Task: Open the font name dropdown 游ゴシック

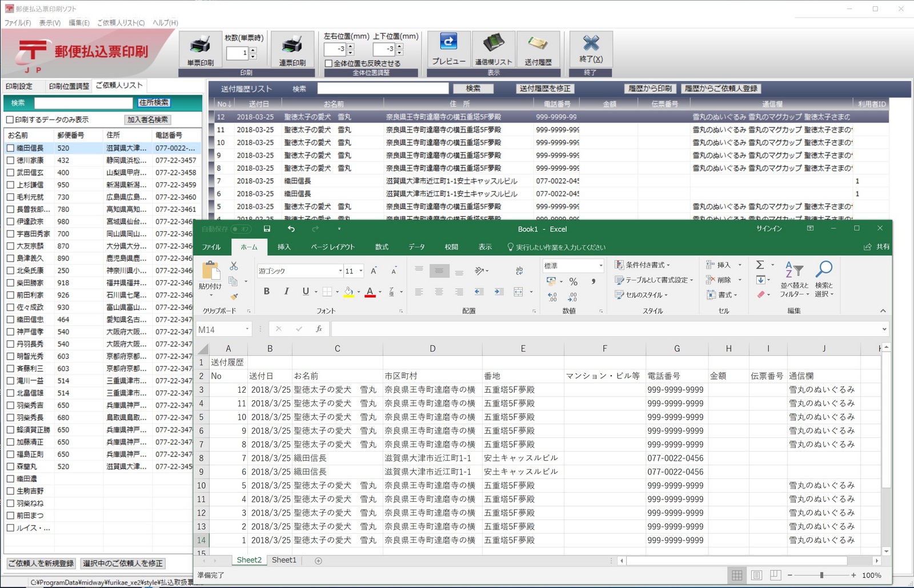Action: (340, 271)
